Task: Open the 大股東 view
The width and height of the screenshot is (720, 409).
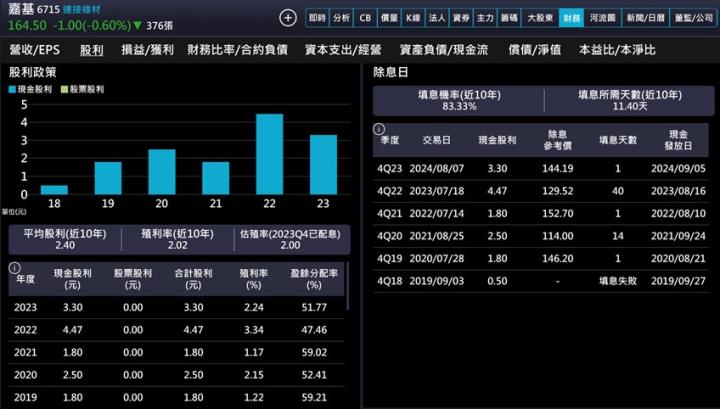Action: pyautogui.click(x=539, y=18)
